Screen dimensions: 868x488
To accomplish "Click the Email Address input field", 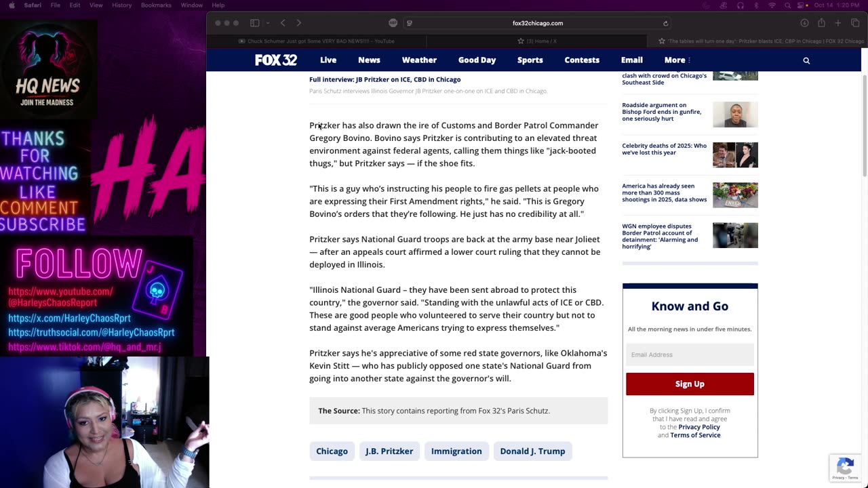I will coord(690,354).
